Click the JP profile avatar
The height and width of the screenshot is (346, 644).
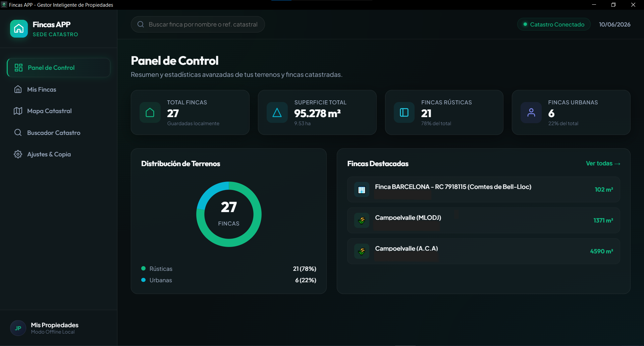click(x=18, y=328)
